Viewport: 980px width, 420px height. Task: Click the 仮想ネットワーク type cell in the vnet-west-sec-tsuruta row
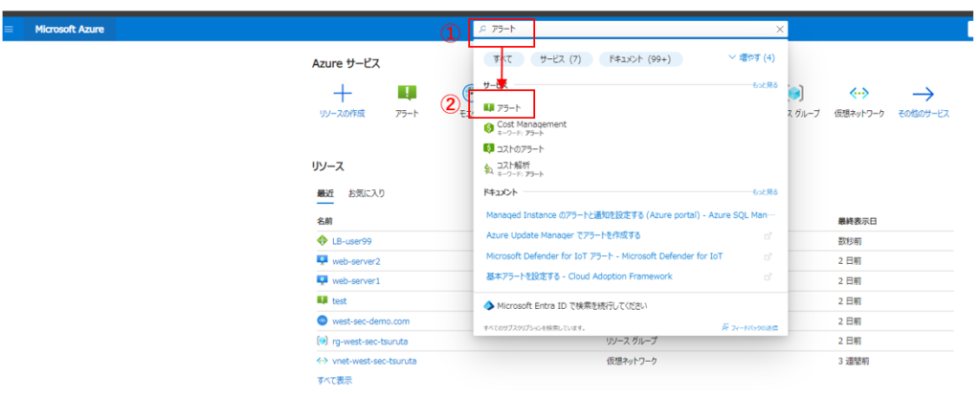632,362
